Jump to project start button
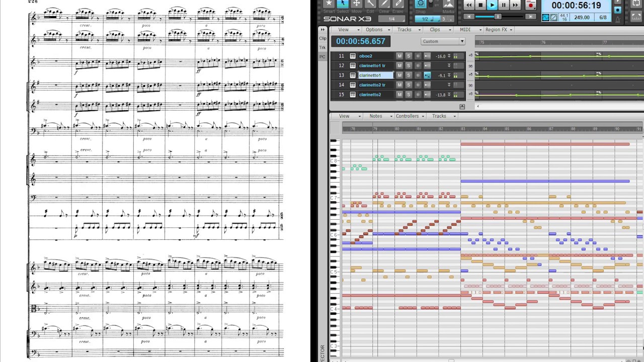The image size is (644, 362). tap(468, 17)
